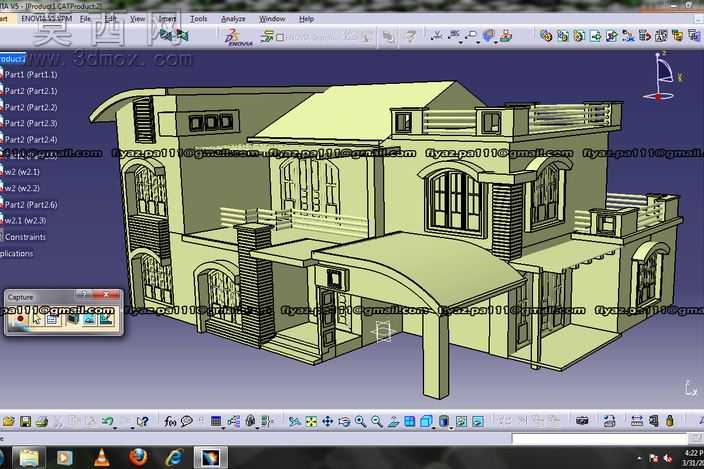Toggle Hide/Show for selected element

(x=461, y=421)
